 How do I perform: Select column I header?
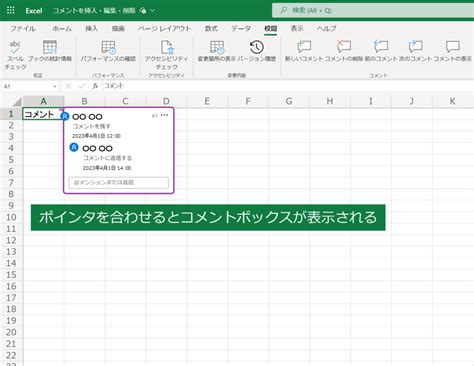[x=371, y=101]
